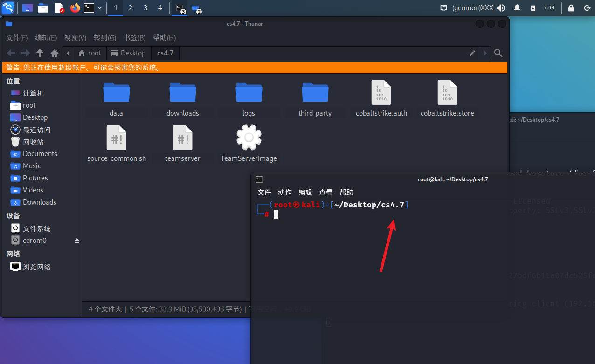Open the teamserver script file
This screenshot has height=364, width=595.
(x=182, y=138)
